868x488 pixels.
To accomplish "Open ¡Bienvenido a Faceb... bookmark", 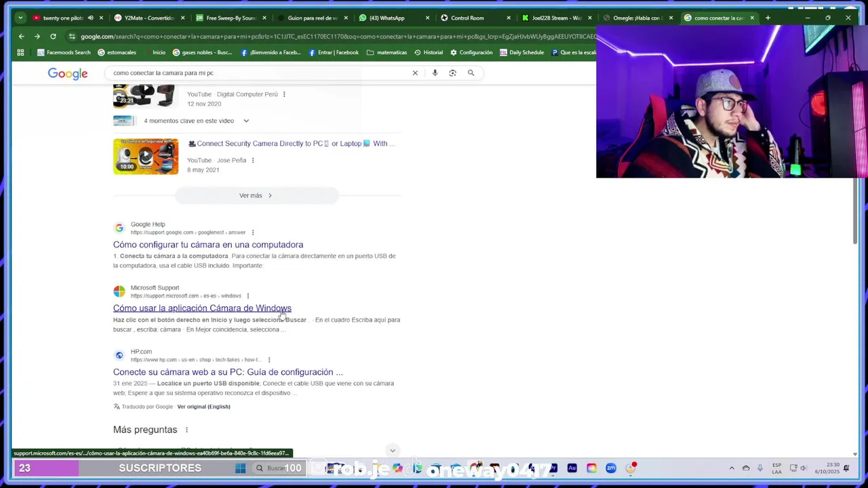I will [271, 52].
